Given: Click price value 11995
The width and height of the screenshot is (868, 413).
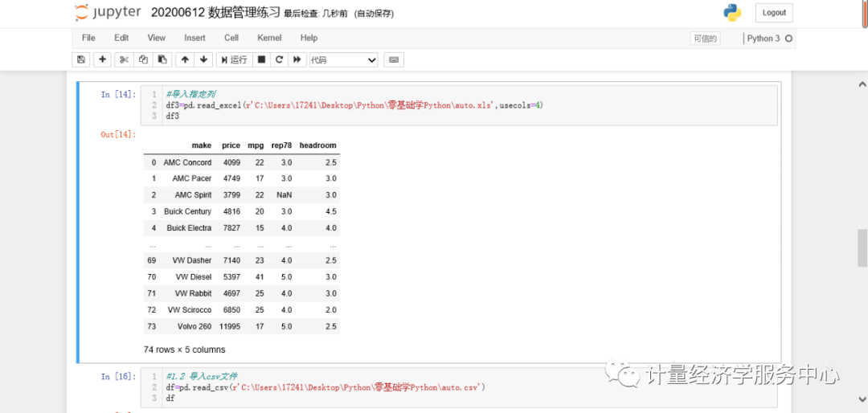Looking at the screenshot, I should 230,327.
